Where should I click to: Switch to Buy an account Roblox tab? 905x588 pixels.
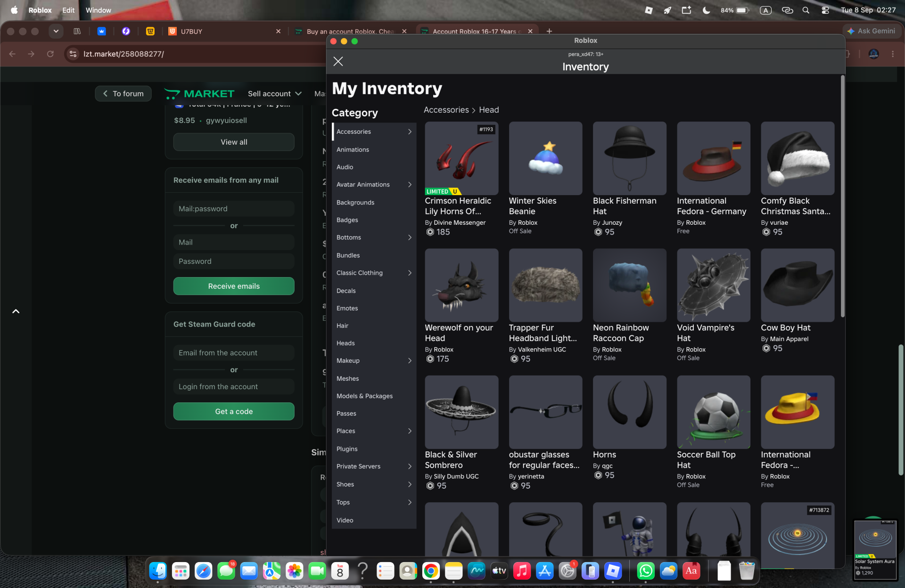[x=350, y=31]
